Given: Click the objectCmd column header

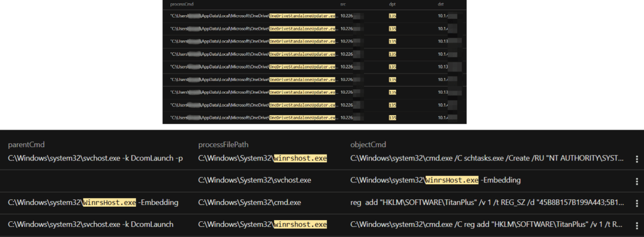Looking at the screenshot, I should (368, 145).
